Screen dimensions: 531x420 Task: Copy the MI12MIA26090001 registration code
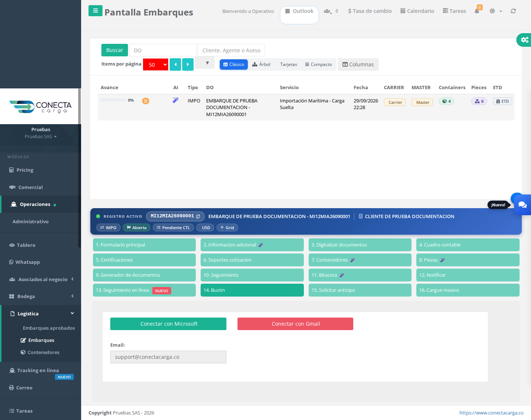click(198, 216)
